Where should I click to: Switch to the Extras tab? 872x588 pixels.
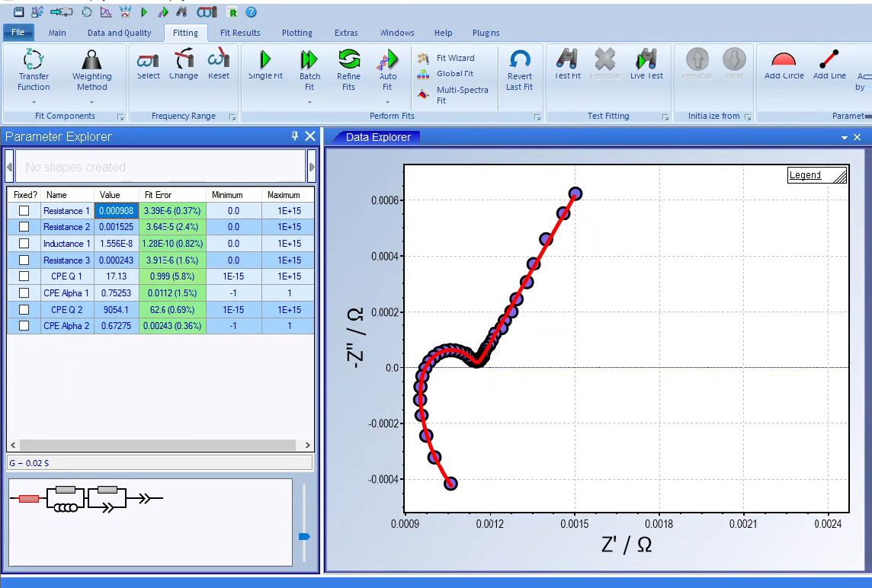point(346,33)
